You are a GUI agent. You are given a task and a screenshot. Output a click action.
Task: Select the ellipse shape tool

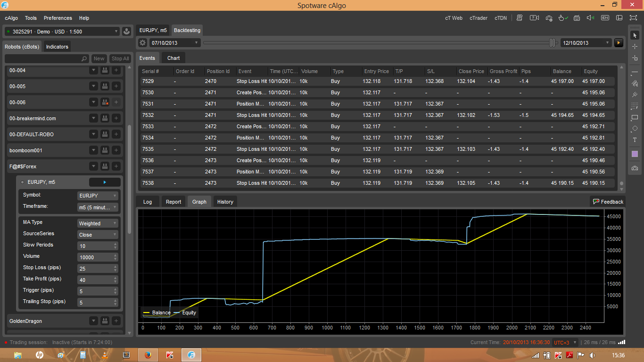635,129
